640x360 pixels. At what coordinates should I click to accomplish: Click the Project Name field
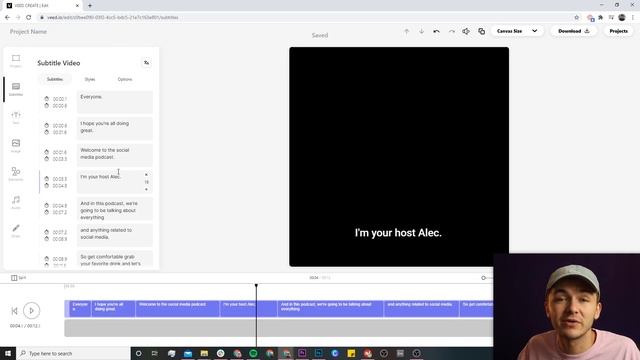click(x=28, y=31)
